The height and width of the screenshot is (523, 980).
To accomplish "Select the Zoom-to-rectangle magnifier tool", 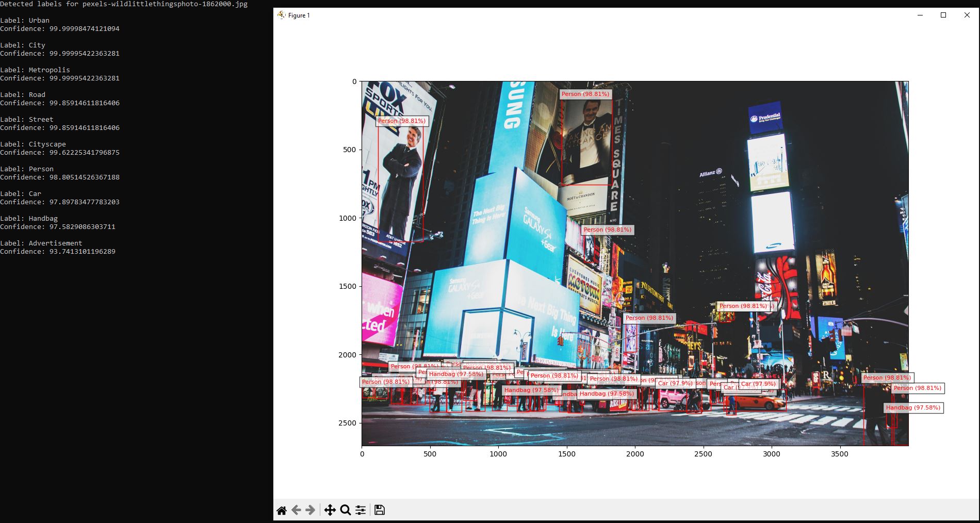I will pos(346,510).
